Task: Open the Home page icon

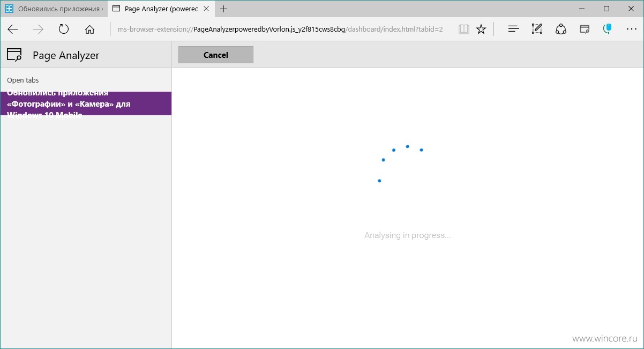Action: point(89,29)
